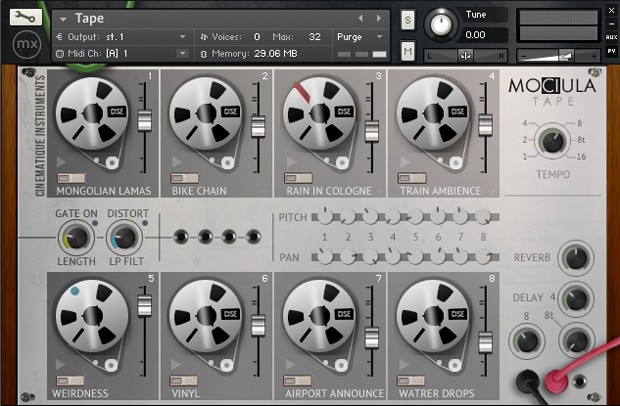
Task: Select next instrument arrow
Action: 379,18
